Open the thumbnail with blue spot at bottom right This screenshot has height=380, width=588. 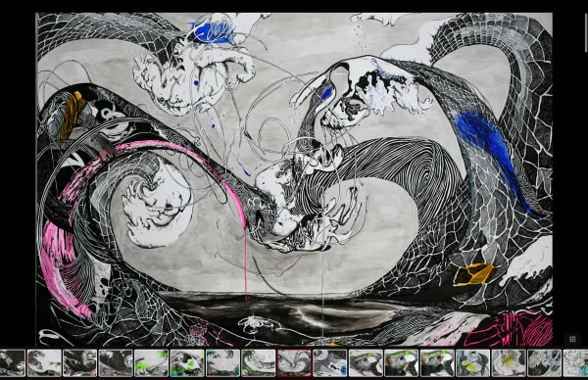330,363
